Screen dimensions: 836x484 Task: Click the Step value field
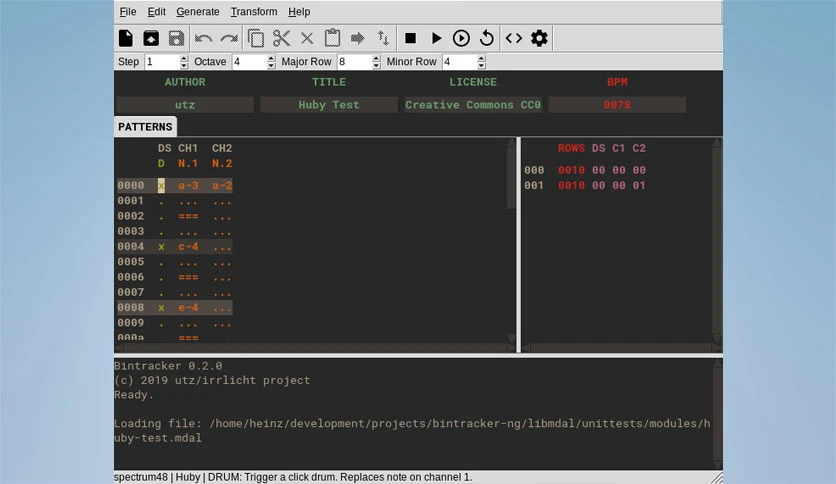click(162, 62)
